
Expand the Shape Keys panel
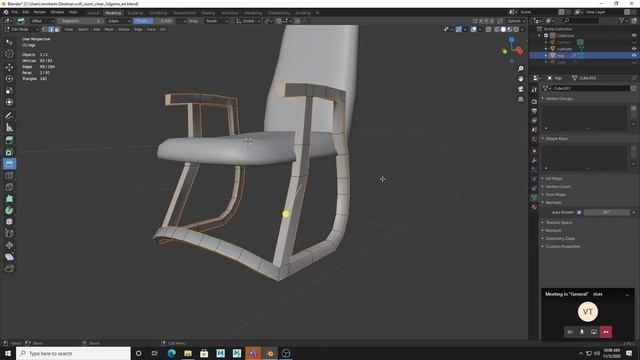coord(556,138)
